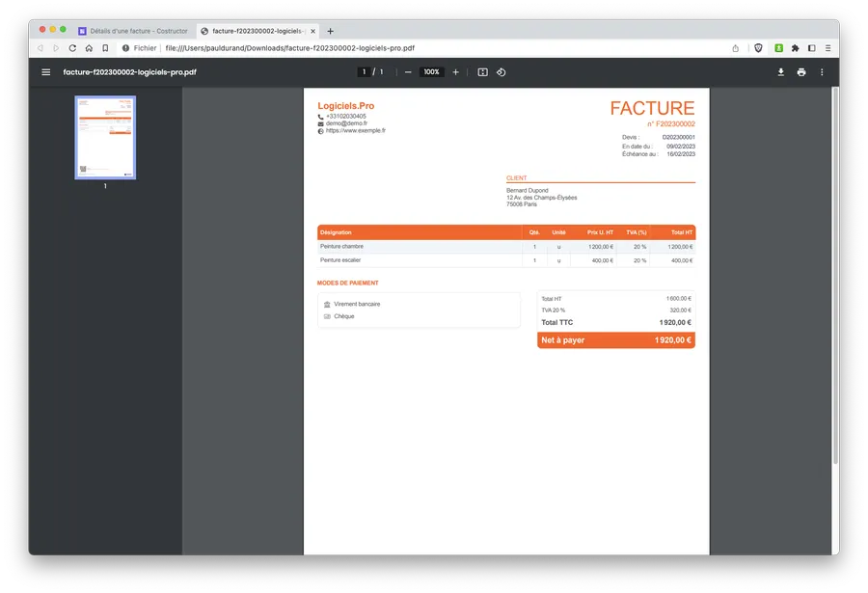This screenshot has height=593, width=868.
Task: Reload the current browser page
Action: tap(72, 48)
